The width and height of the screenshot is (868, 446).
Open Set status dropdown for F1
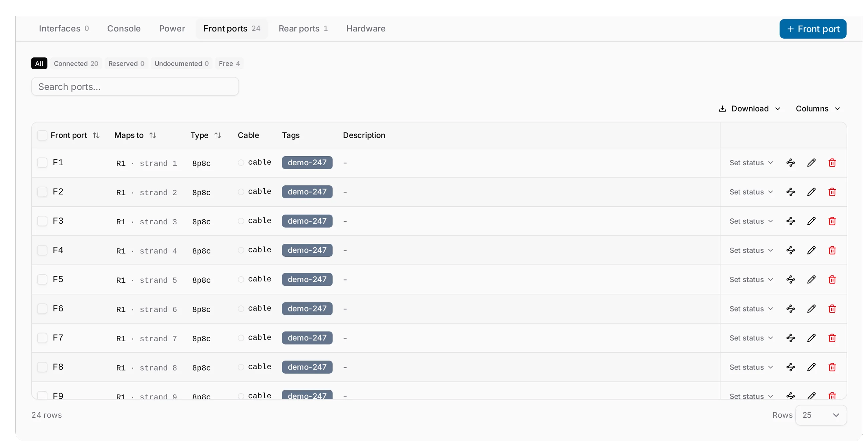[751, 163]
